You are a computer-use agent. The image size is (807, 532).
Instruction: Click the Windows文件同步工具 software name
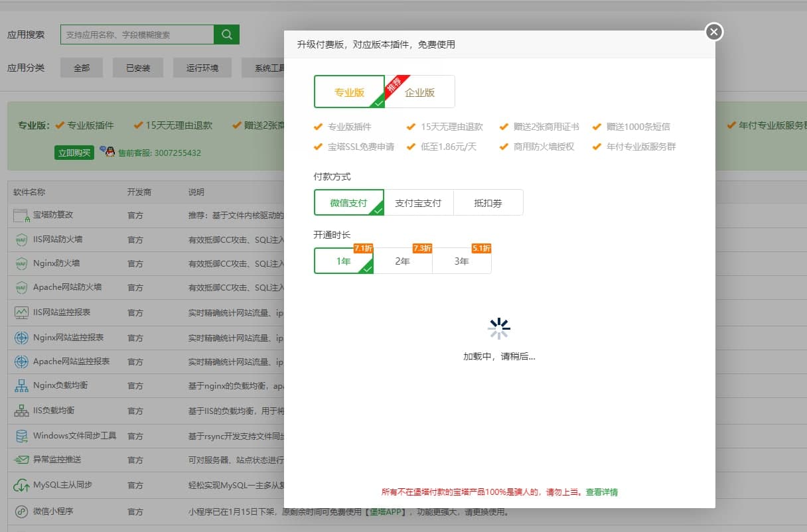tap(75, 436)
